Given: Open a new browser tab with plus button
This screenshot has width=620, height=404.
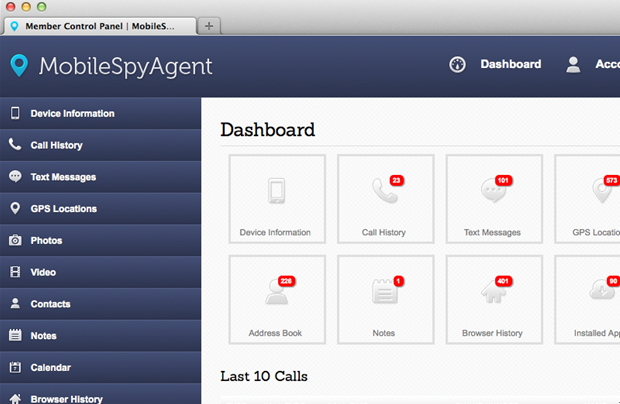Looking at the screenshot, I should (209, 26).
